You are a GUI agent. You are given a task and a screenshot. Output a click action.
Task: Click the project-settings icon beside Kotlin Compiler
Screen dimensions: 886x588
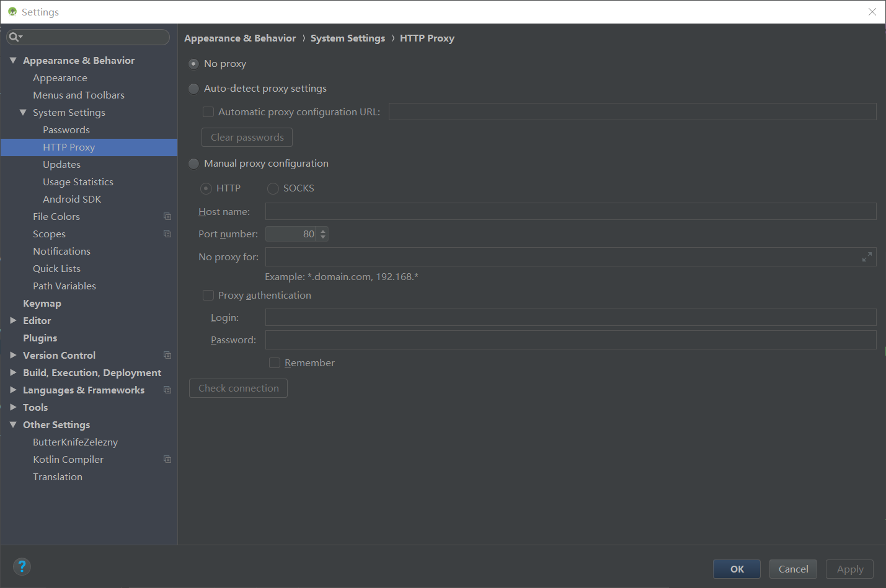pos(167,459)
